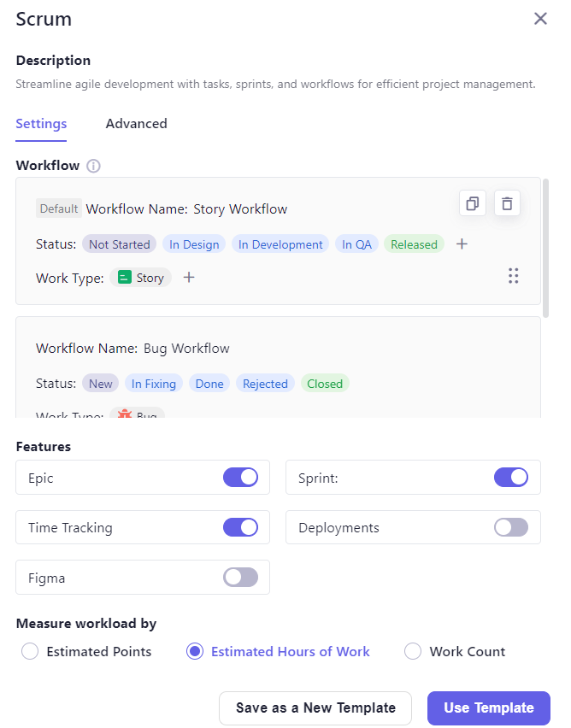Open the Settings tab
This screenshot has width=571, height=728.
click(x=41, y=124)
